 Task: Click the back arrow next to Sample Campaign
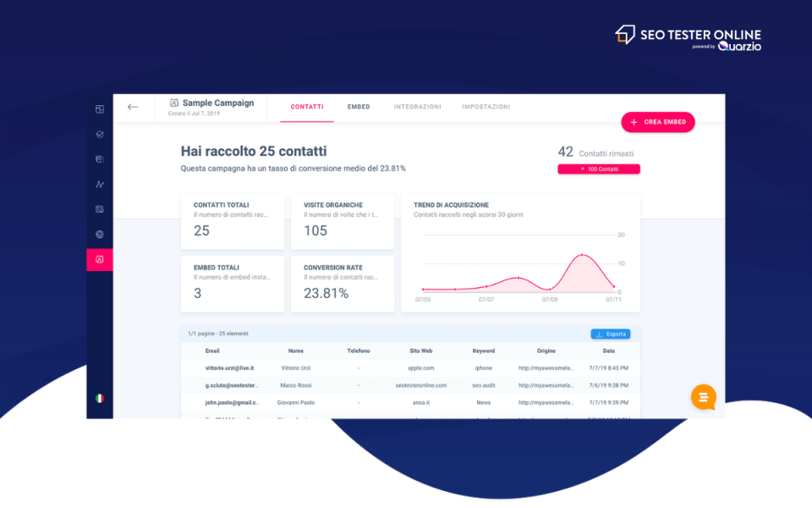pos(133,107)
